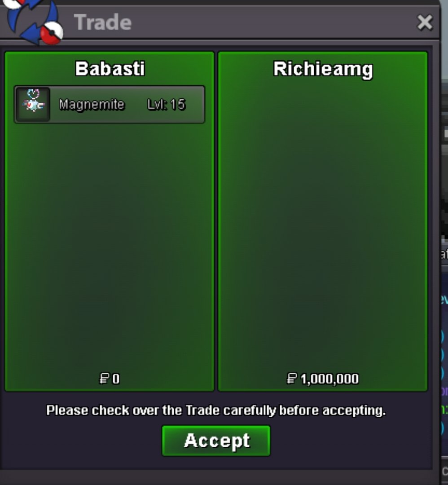448x485 pixels.
Task: Click Babasti's money amount of 0
Action: (x=116, y=379)
